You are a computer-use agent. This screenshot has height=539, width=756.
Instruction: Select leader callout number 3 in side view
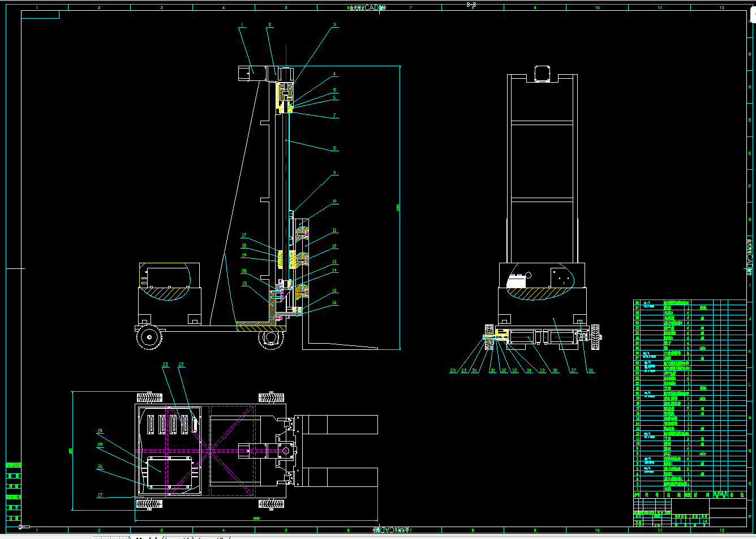click(334, 24)
